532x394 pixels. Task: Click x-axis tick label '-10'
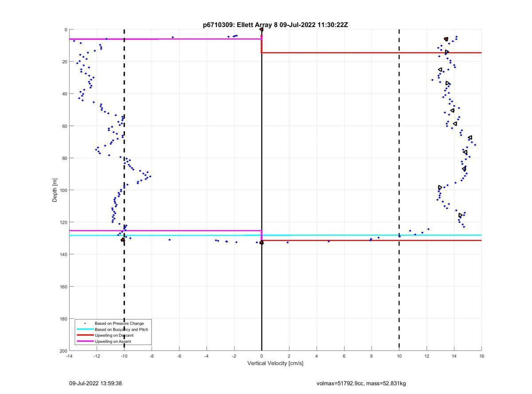tap(124, 356)
